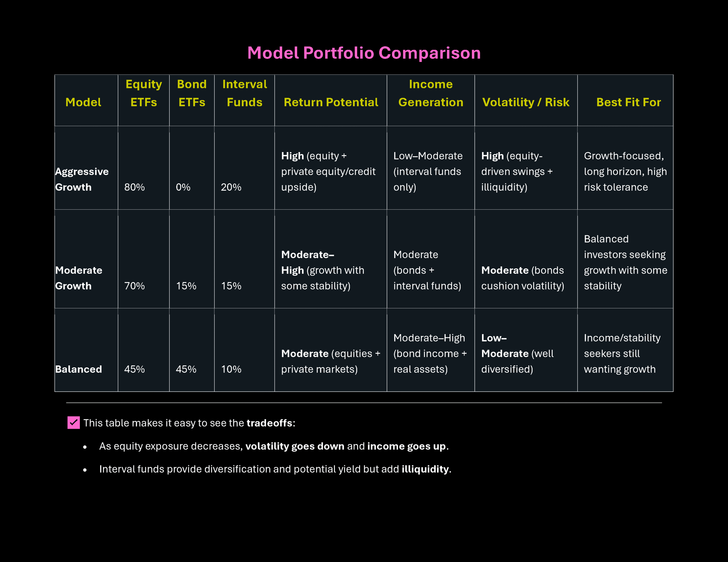Click the bold word tradeoffs
Viewport: 728px width, 562px height.
269,423
